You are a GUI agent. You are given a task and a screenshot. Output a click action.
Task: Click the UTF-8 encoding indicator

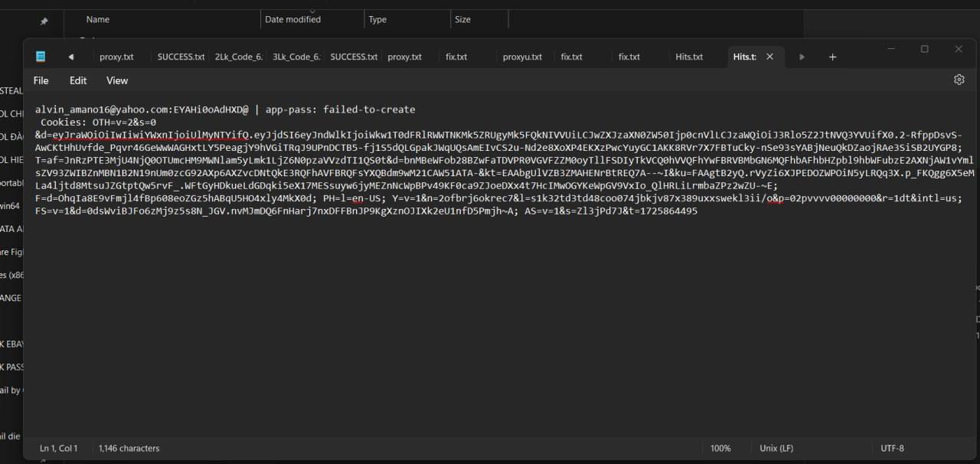coord(892,448)
